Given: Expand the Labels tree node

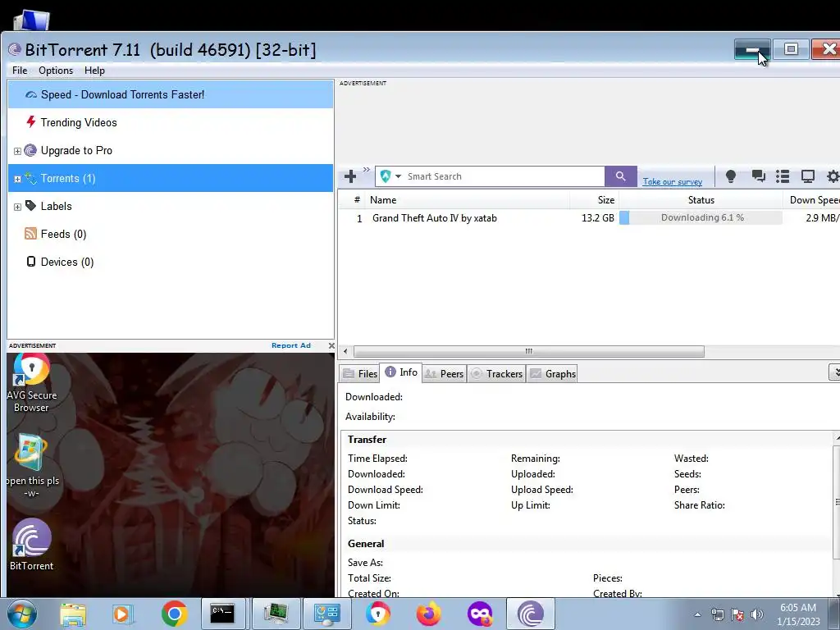Looking at the screenshot, I should coord(17,207).
